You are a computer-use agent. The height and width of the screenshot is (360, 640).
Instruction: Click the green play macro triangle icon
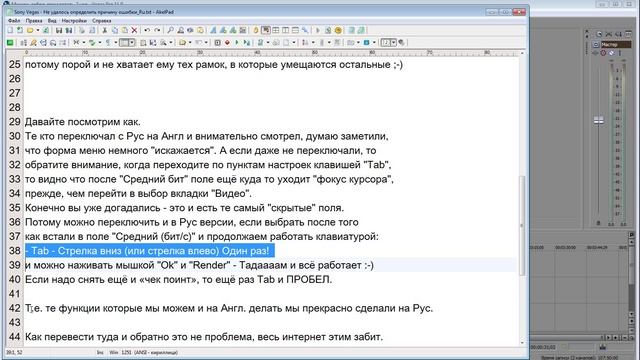click(237, 42)
